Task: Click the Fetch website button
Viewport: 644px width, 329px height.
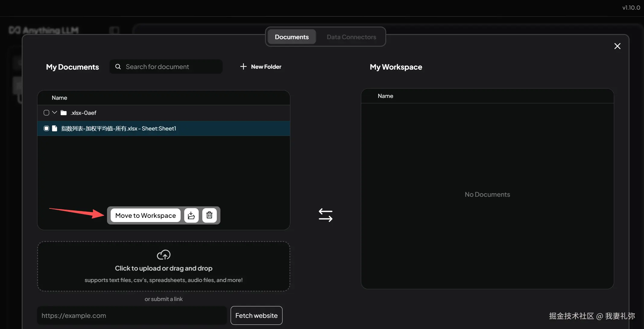Action: [x=256, y=315]
